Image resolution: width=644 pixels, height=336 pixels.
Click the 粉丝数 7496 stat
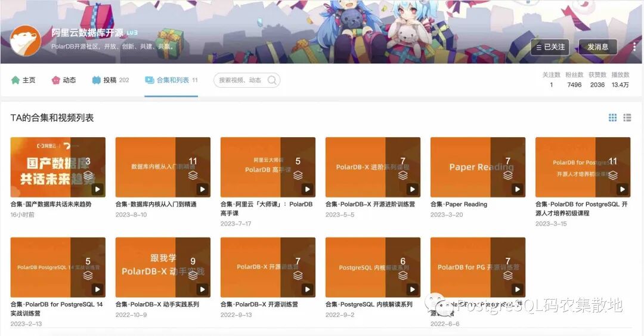(574, 80)
